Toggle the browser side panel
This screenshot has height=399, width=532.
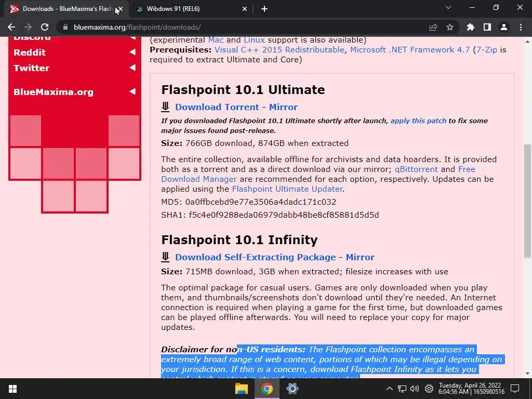click(x=487, y=27)
